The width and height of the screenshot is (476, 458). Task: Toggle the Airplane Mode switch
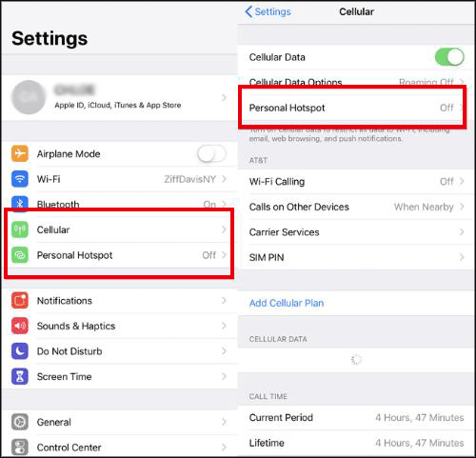pyautogui.click(x=211, y=154)
